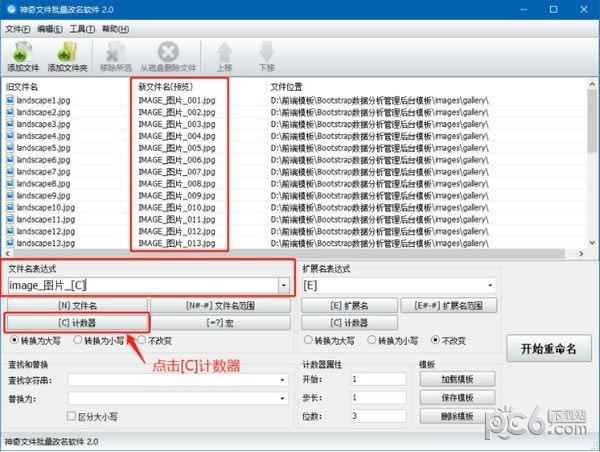Image resolution: width=600 pixels, height=452 pixels.
Task: Click the file icon of landscape8.jpg
Action: [10, 183]
